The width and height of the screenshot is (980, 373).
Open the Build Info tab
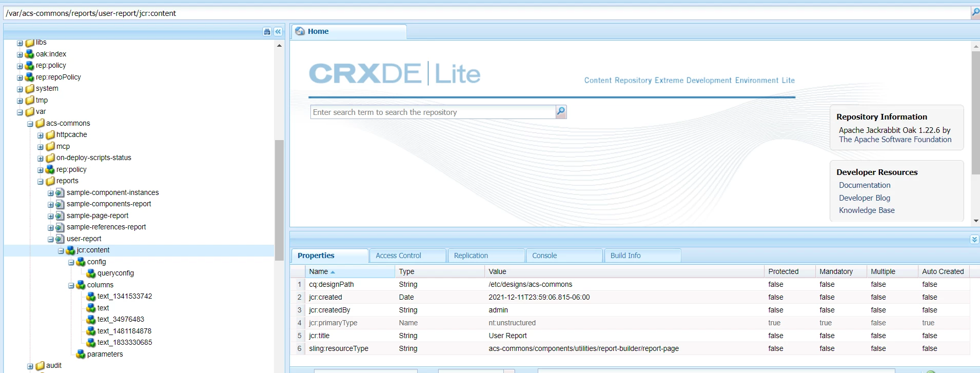pos(643,256)
